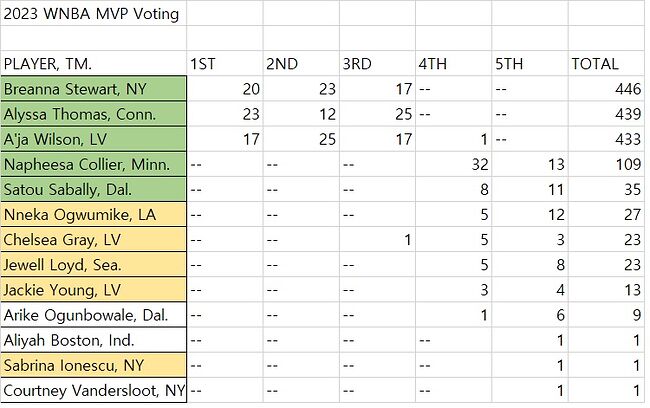The image size is (650, 408).
Task: Click the Arike Ogunbowale, Dal. cell
Action: pos(93,315)
